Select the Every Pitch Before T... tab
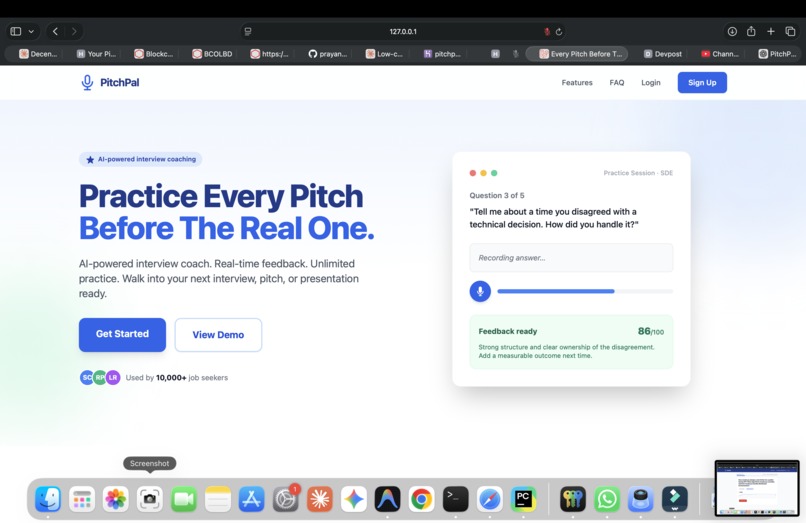Image resolution: width=806 pixels, height=523 pixels. 576,54
